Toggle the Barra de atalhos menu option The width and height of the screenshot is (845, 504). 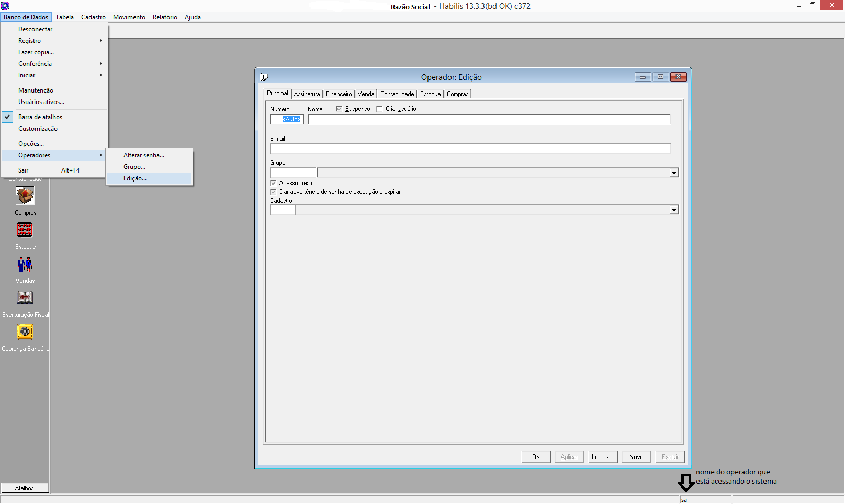(40, 117)
